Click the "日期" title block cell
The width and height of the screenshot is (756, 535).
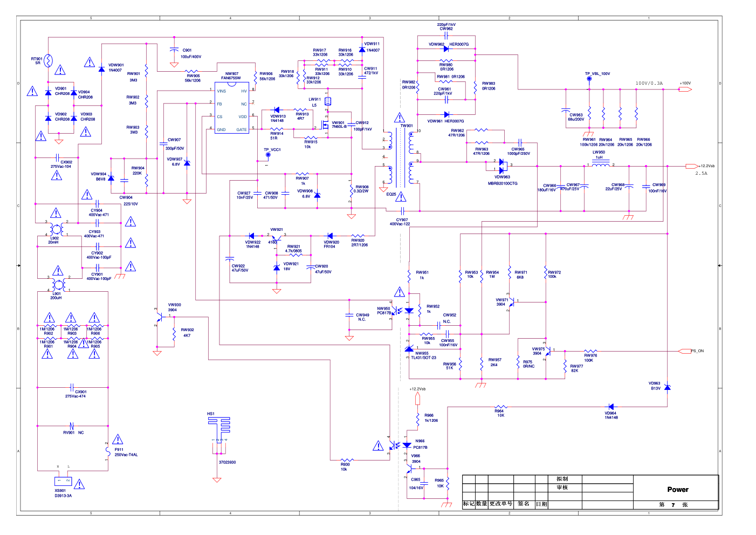pyautogui.click(x=541, y=504)
